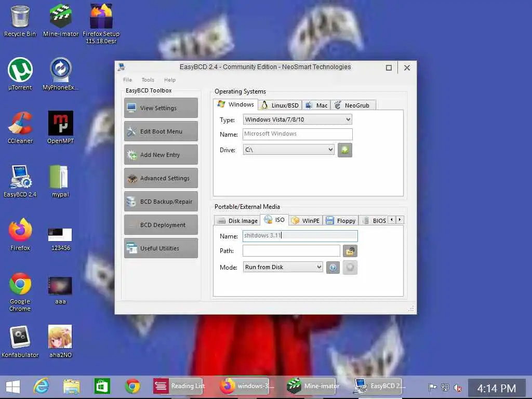Open BCD Deployment
Screen dimensions: 532x399
161,225
